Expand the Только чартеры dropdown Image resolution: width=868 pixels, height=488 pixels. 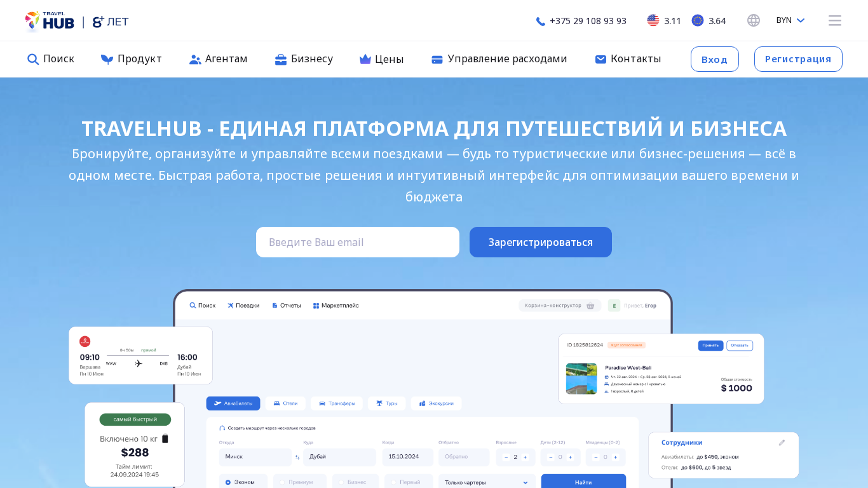click(x=487, y=482)
